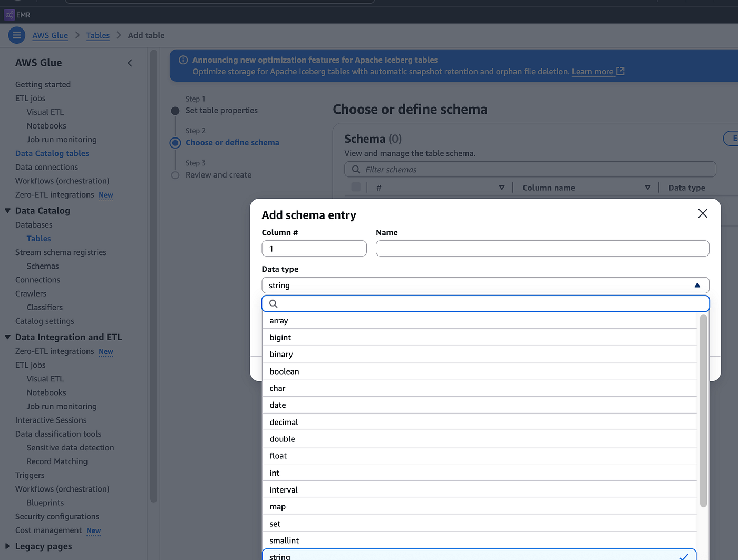
Task: Click the Filter schemas search field
Action: point(530,170)
